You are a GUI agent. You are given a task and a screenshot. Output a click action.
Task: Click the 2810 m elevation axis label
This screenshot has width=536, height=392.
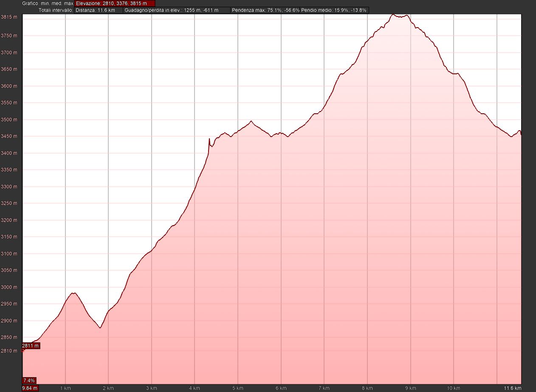[9, 351]
